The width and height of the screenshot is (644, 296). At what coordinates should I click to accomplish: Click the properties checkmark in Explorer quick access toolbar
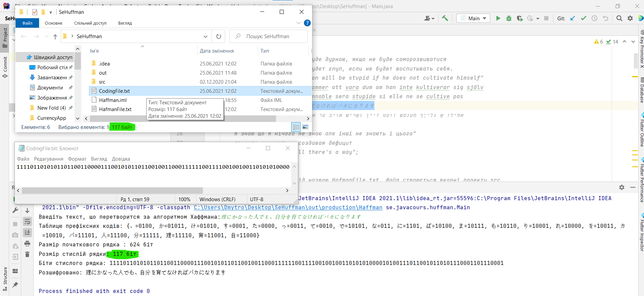[34, 12]
